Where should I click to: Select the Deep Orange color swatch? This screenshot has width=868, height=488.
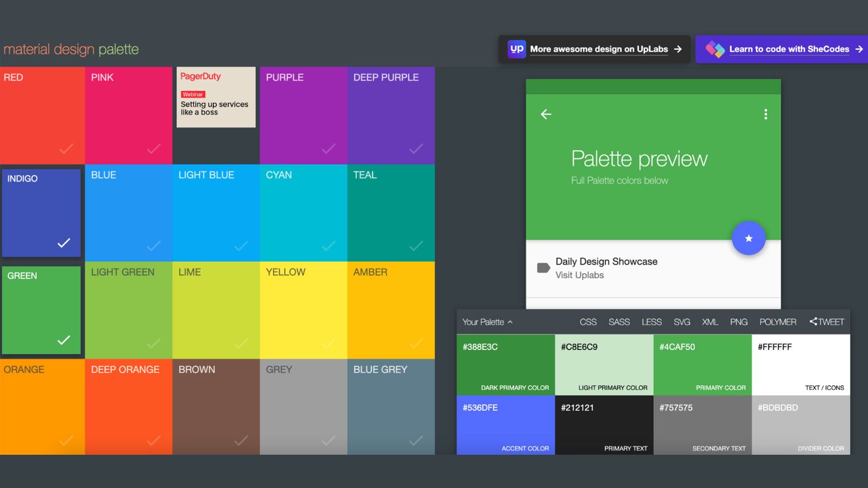(x=129, y=407)
